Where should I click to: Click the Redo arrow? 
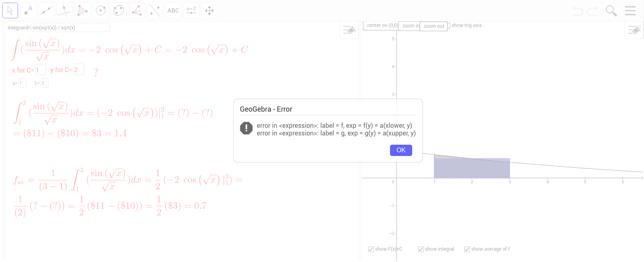click(592, 11)
